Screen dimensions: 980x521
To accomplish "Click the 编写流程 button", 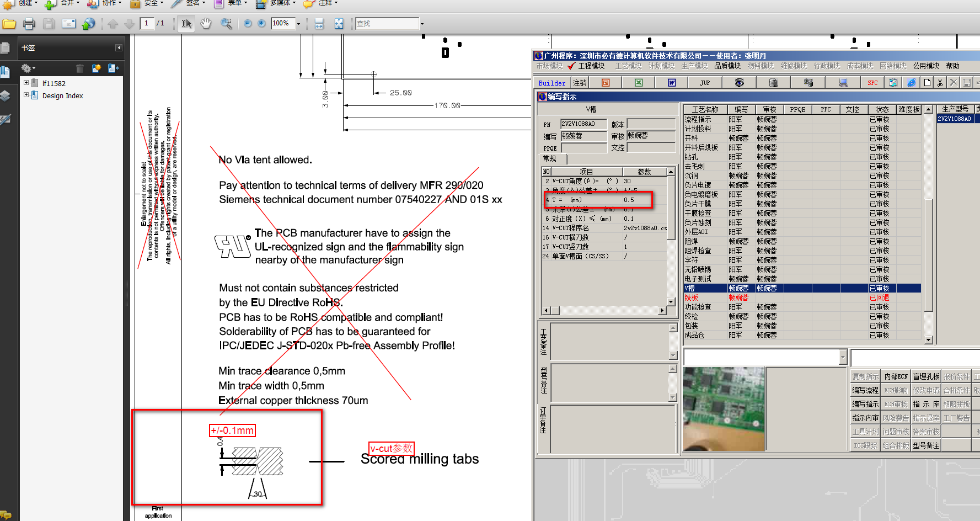I will [865, 390].
